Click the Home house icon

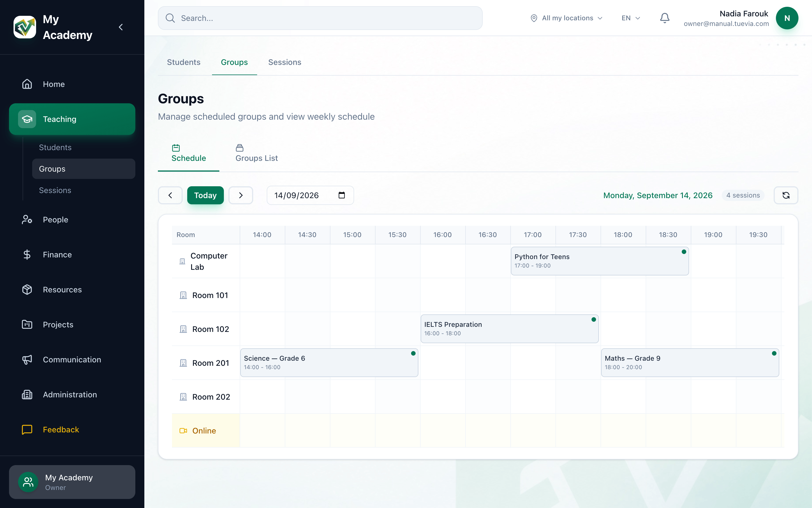point(27,84)
